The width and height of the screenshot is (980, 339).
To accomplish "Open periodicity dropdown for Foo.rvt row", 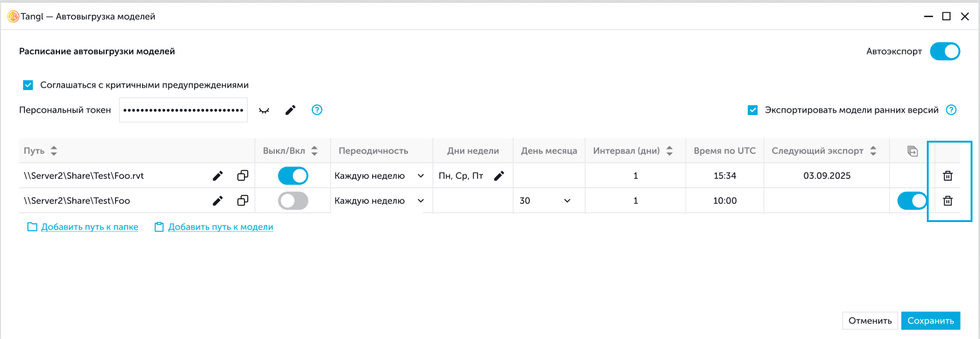I will click(x=379, y=176).
